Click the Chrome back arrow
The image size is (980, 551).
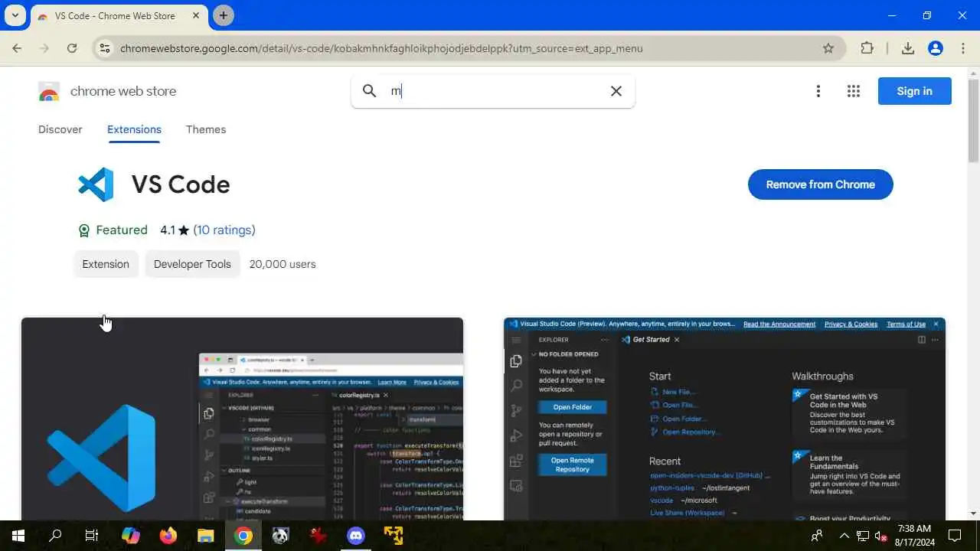coord(17,48)
